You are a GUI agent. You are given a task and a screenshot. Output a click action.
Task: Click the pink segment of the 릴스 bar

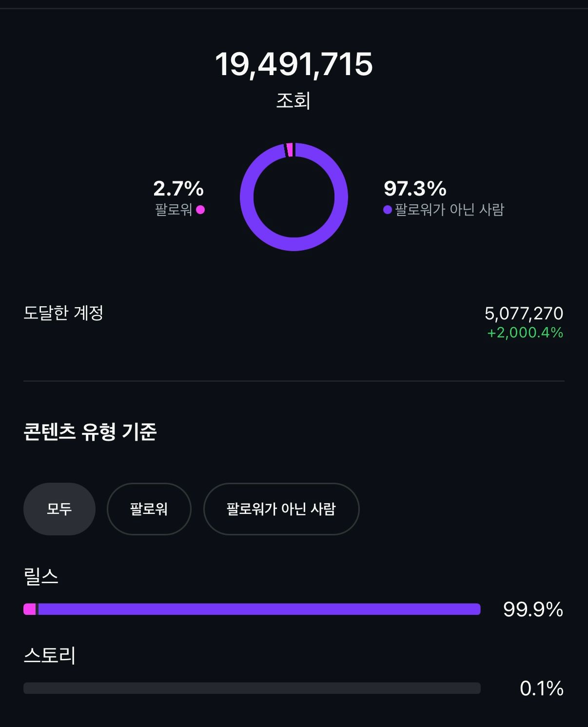[30, 609]
